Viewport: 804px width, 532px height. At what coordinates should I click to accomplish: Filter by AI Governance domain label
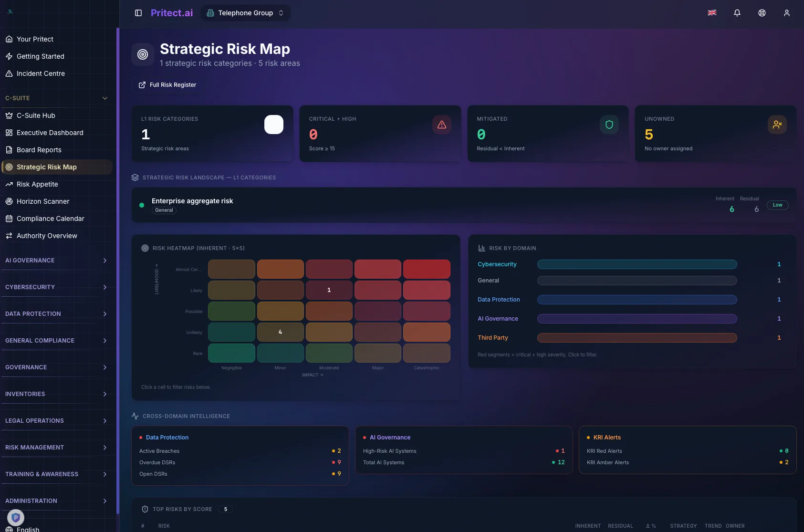coord(498,319)
